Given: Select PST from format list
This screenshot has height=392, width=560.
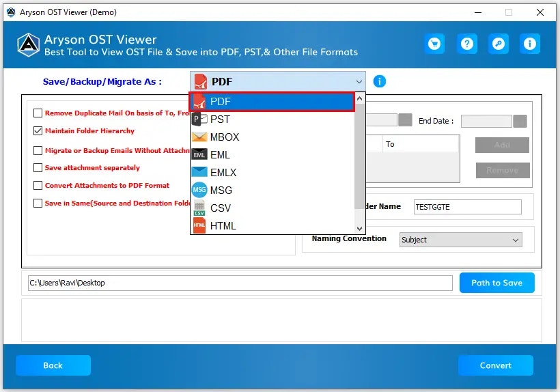Looking at the screenshot, I should (x=272, y=120).
